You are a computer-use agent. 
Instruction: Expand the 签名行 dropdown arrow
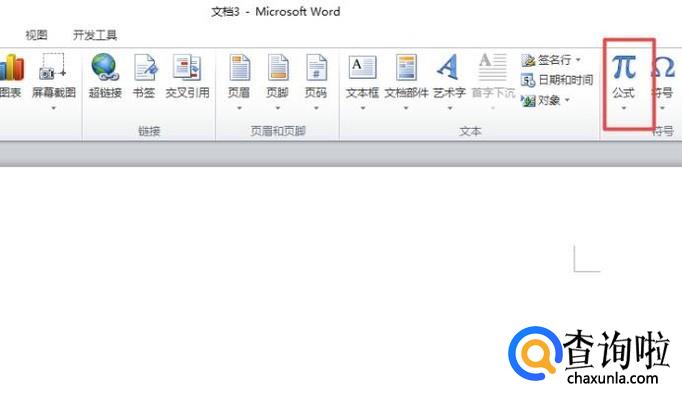(578, 60)
